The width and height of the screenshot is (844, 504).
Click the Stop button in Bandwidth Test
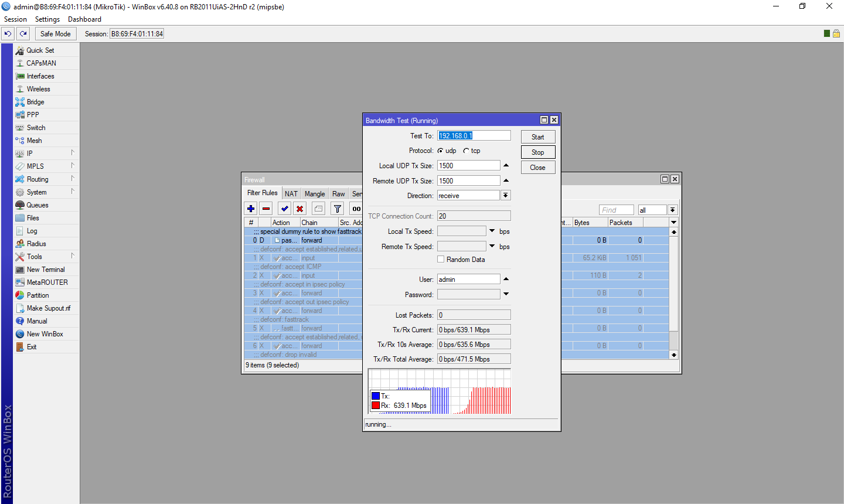click(538, 152)
